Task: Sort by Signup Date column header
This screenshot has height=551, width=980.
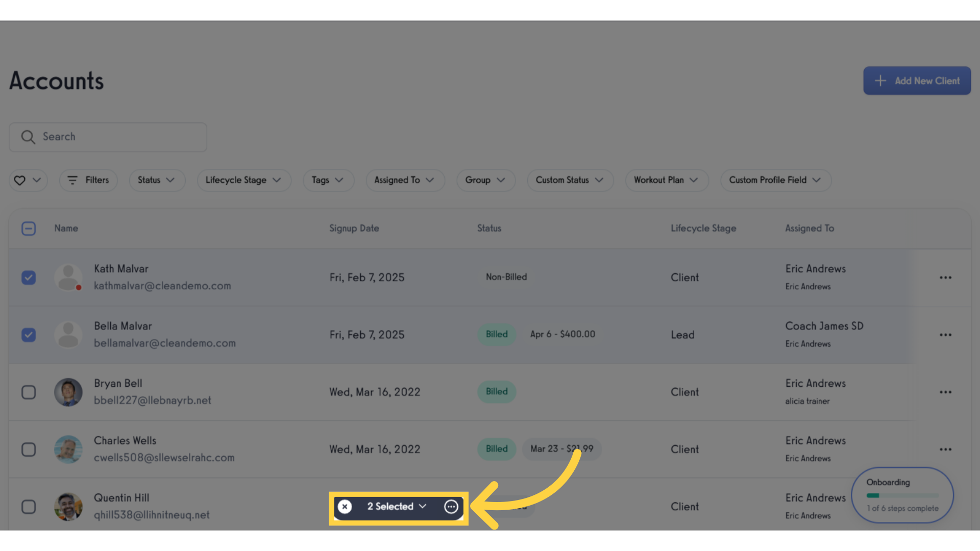Action: tap(354, 229)
